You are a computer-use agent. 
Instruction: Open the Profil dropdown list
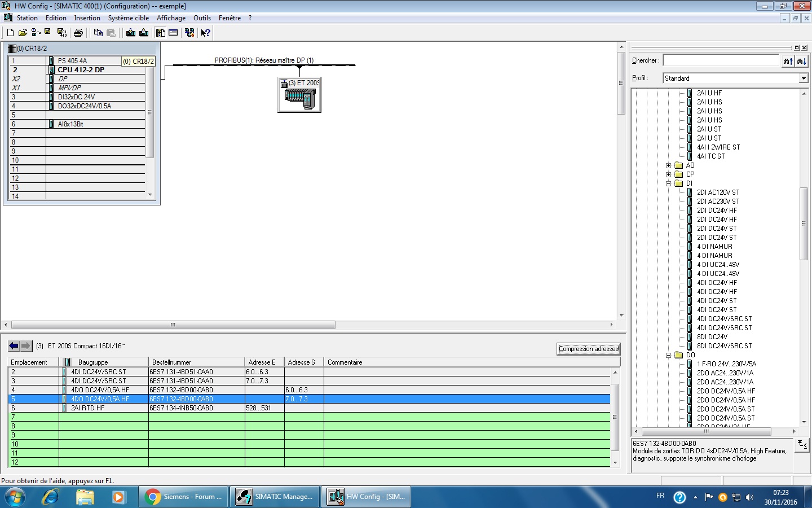[x=804, y=78]
